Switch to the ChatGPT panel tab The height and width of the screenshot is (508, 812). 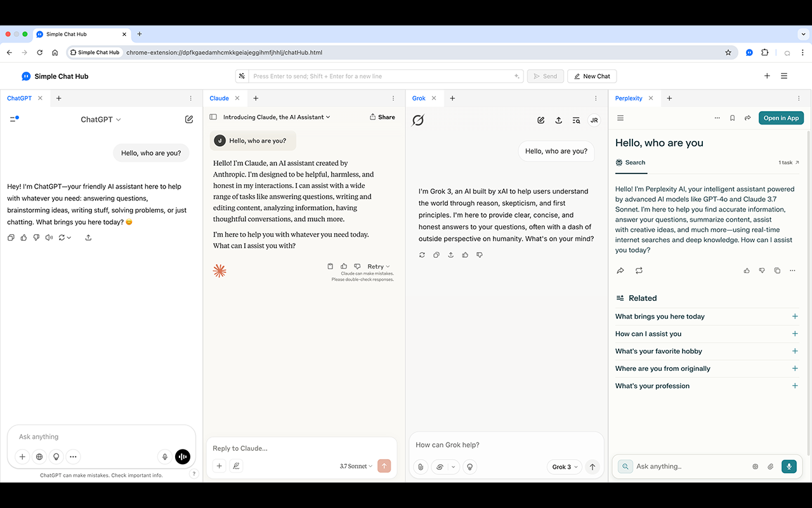point(19,98)
